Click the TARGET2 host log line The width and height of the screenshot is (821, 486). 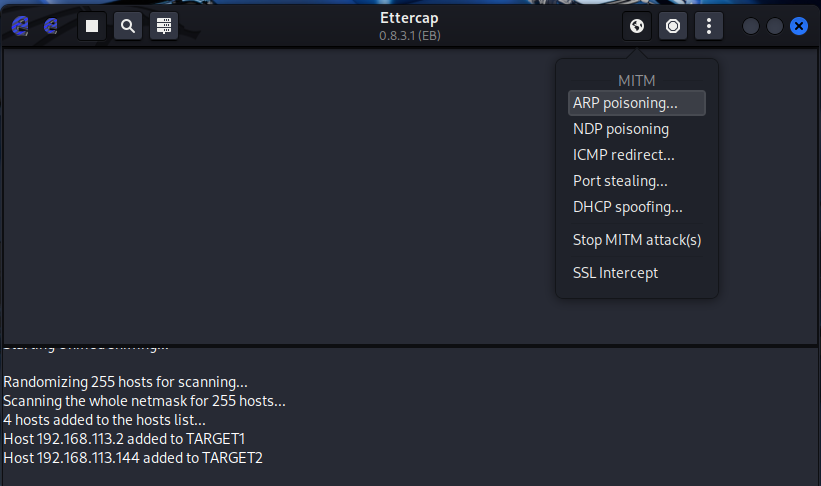coord(133,458)
